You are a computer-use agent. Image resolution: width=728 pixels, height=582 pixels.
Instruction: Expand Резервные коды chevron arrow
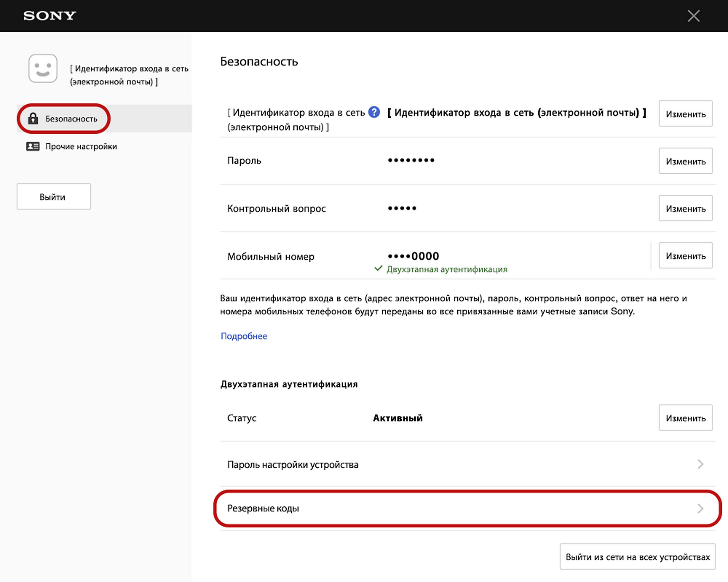pos(700,508)
